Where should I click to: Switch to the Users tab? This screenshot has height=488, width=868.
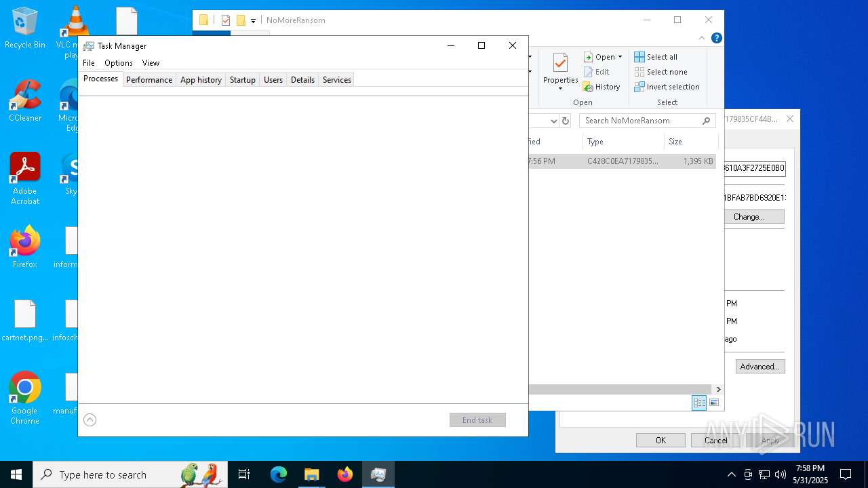pos(273,80)
